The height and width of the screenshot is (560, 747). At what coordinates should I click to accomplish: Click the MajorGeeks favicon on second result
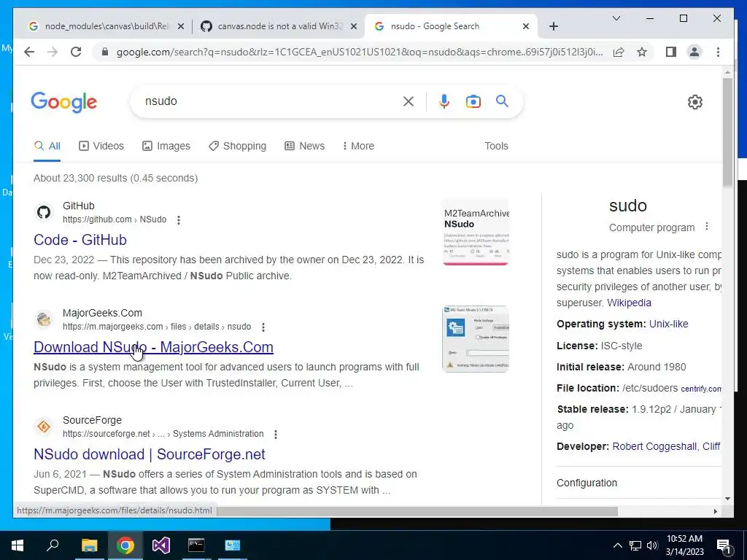44,319
